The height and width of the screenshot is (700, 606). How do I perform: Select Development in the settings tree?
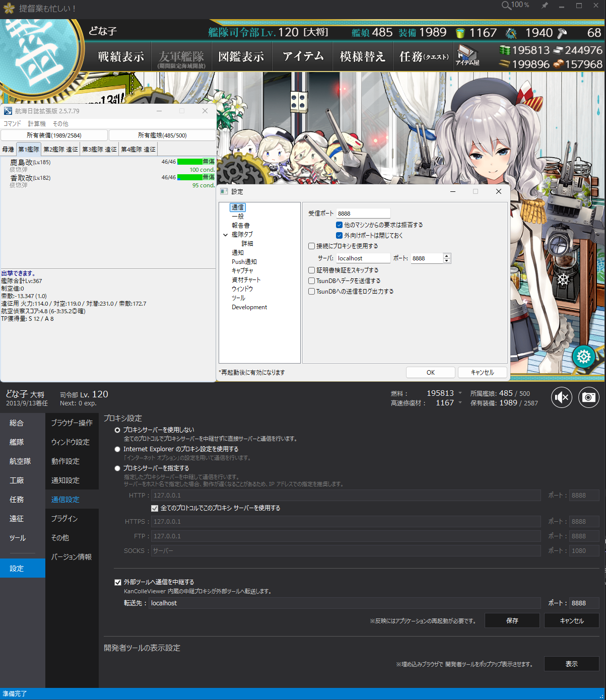(249, 307)
